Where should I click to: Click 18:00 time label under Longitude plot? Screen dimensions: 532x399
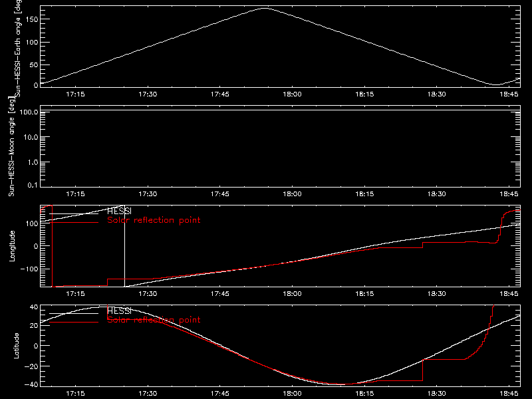click(292, 293)
